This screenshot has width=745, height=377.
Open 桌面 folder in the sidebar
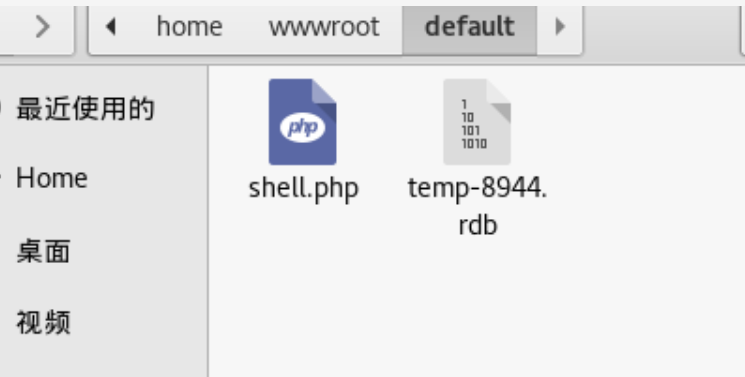point(43,251)
